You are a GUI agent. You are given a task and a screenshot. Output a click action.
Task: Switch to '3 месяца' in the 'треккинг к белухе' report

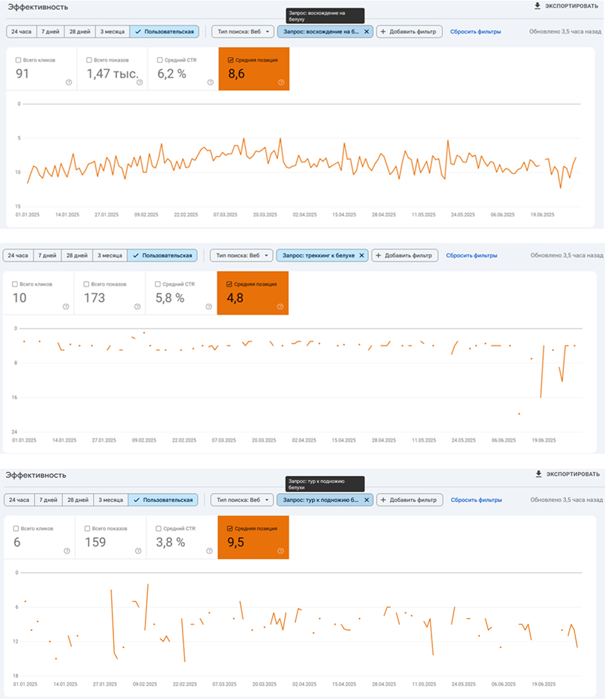(x=111, y=255)
